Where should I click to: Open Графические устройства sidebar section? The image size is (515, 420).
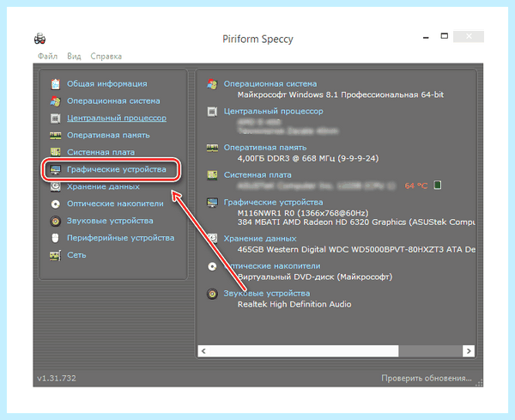117,169
